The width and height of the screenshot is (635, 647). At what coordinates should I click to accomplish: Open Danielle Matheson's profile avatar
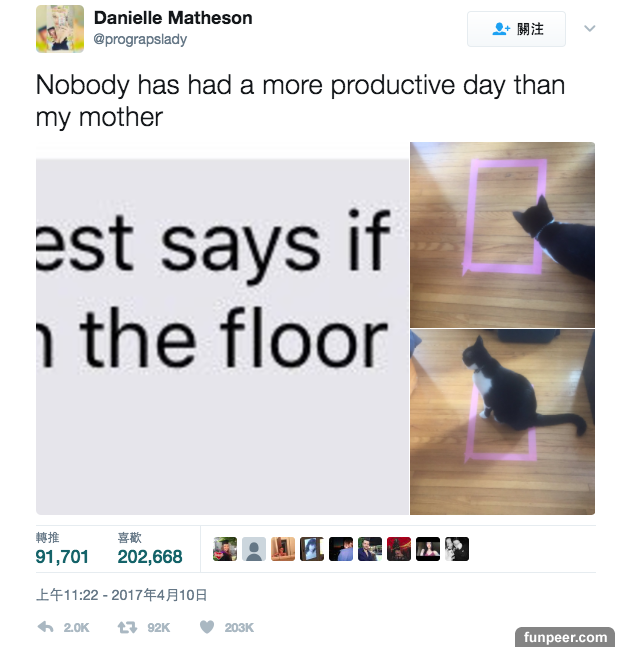60,29
